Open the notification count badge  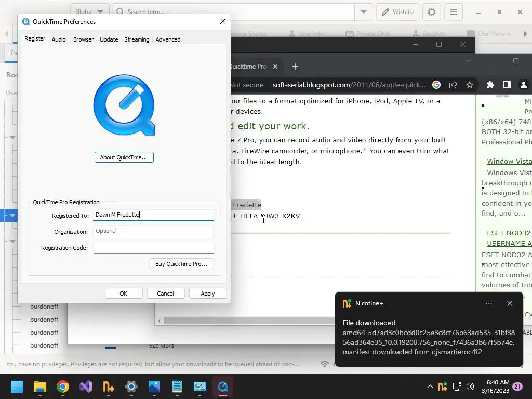517,387
